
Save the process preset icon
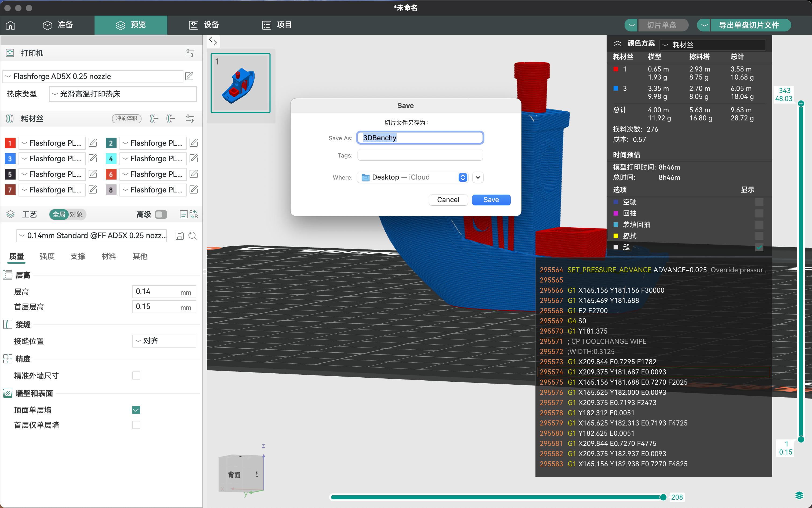point(180,235)
